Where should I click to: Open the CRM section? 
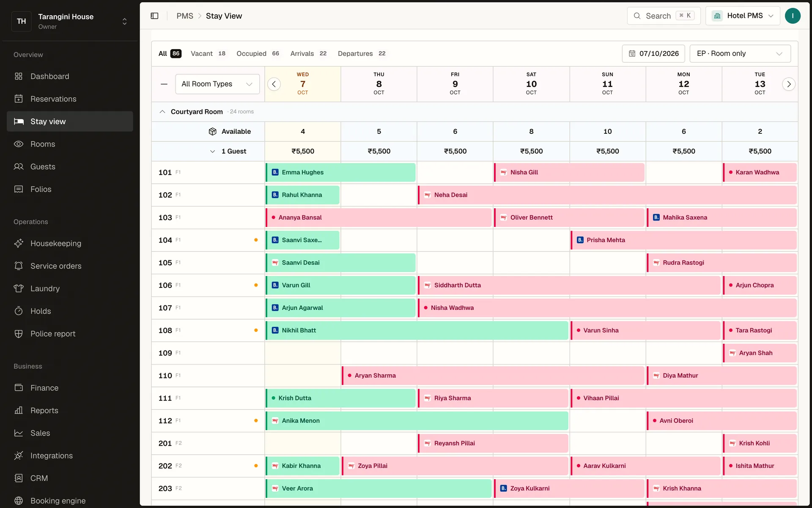pos(70,478)
